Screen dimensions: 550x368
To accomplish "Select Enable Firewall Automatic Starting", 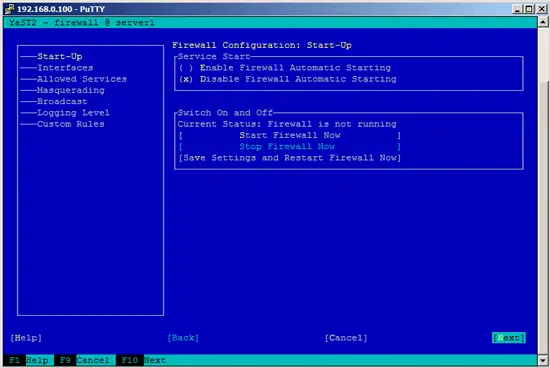I will pyautogui.click(x=285, y=68).
